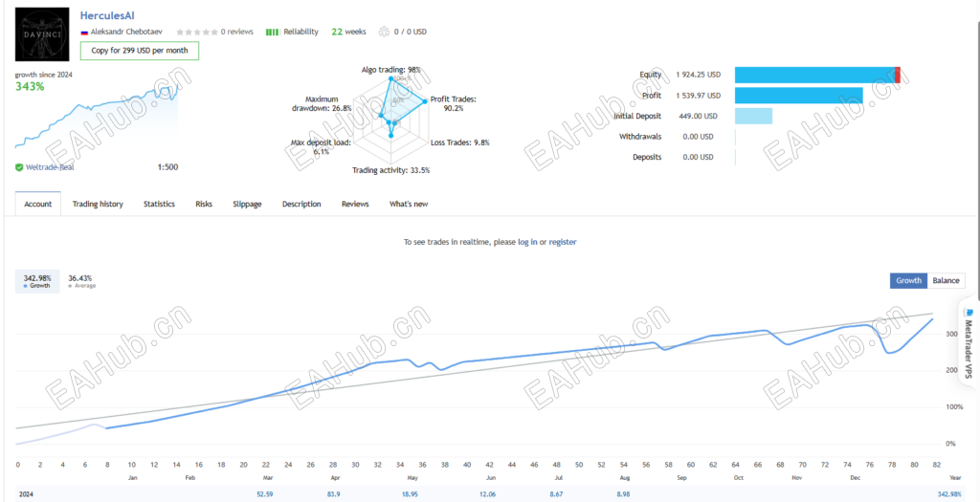The height and width of the screenshot is (502, 980).
Task: Click the green Reliability bars icon
Action: pos(272,32)
